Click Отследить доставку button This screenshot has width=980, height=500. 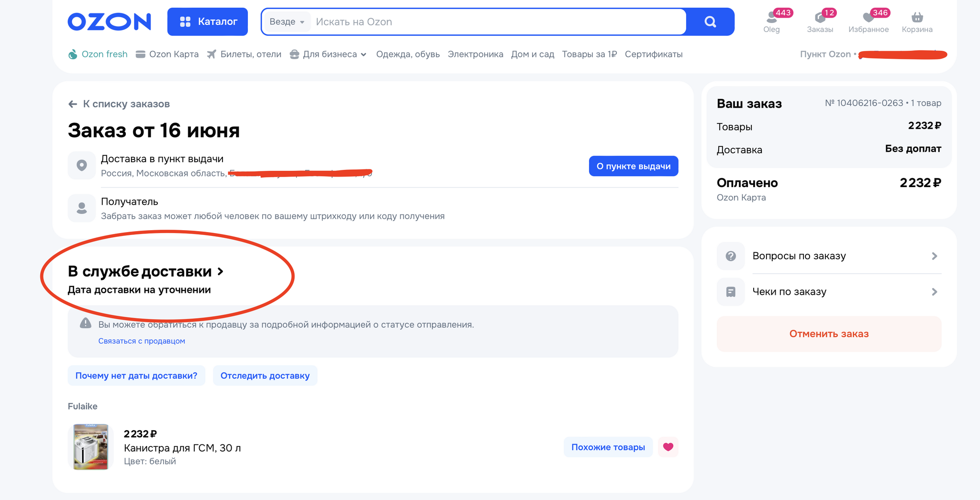point(265,376)
